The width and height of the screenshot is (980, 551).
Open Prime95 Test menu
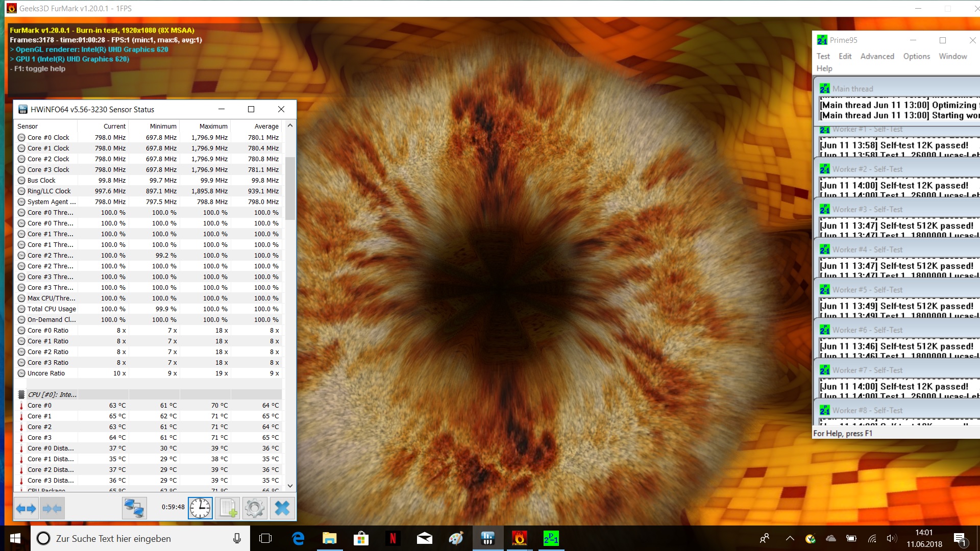[823, 56]
